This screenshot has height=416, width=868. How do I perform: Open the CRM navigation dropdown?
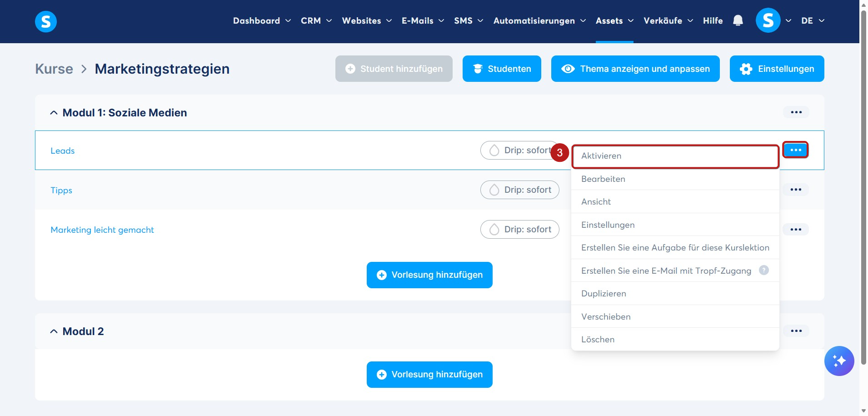click(x=316, y=21)
